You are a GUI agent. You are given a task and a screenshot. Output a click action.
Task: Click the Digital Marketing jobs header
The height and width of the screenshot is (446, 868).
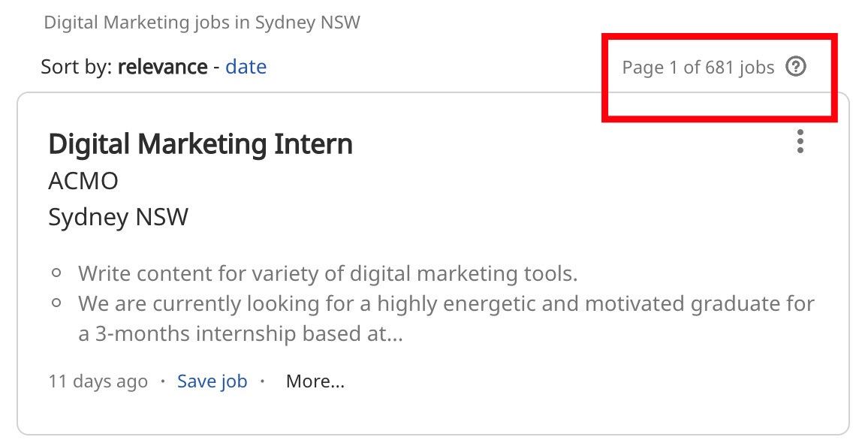pos(202,23)
